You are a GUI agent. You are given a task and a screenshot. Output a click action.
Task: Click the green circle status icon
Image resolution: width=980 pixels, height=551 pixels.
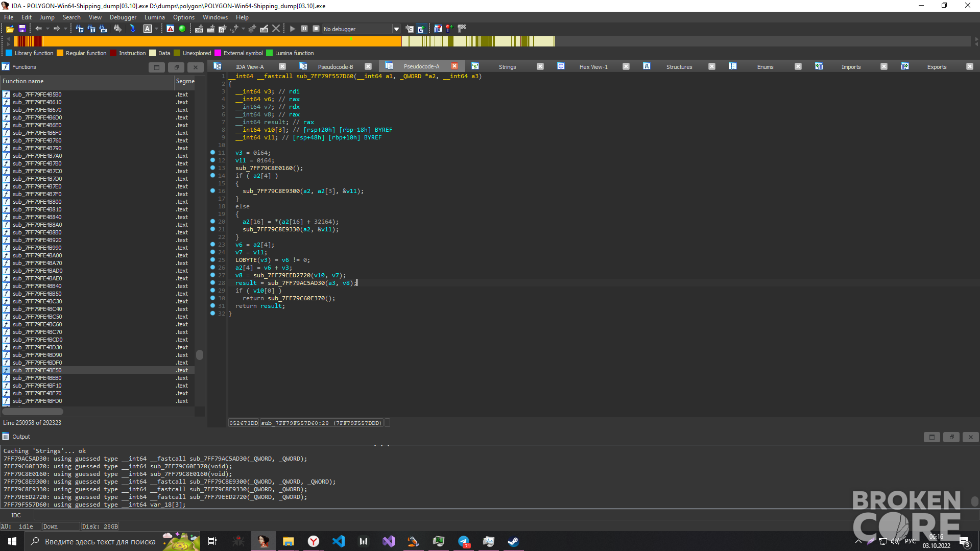click(182, 29)
